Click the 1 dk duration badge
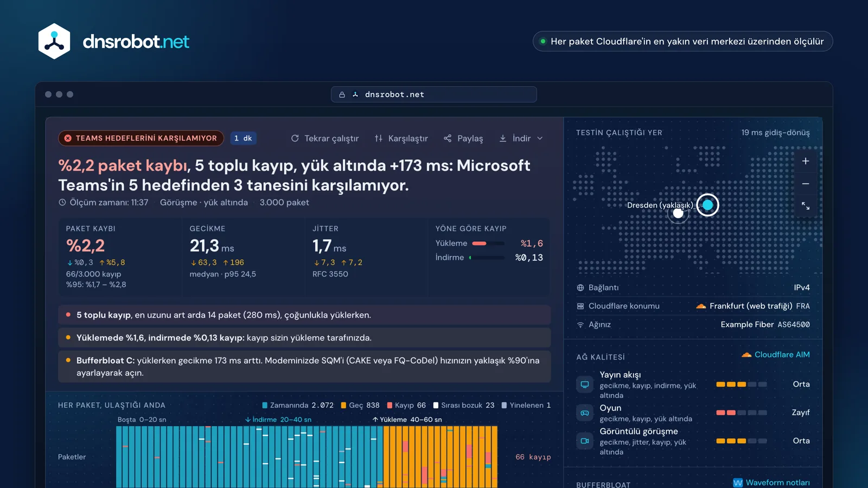The height and width of the screenshot is (488, 868). pyautogui.click(x=243, y=138)
